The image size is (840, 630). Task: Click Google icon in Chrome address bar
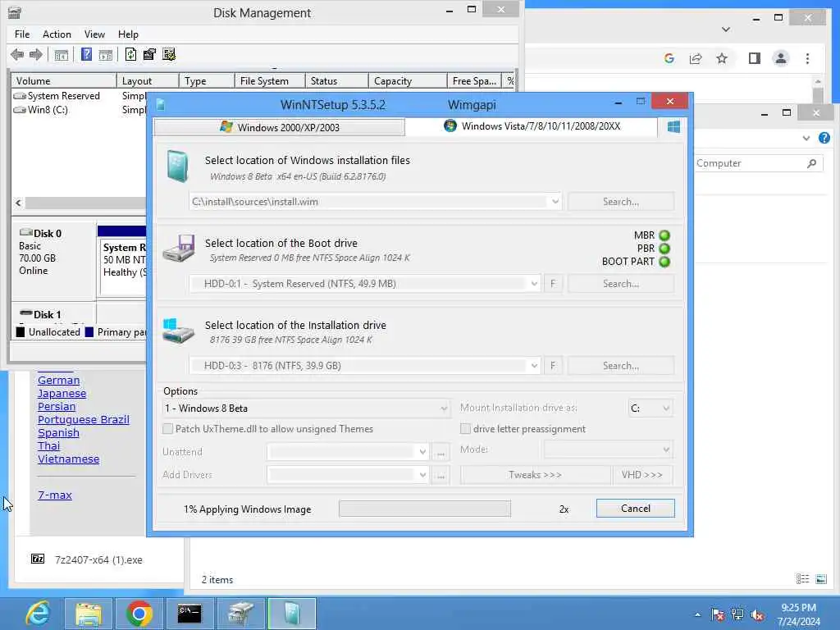tap(669, 58)
